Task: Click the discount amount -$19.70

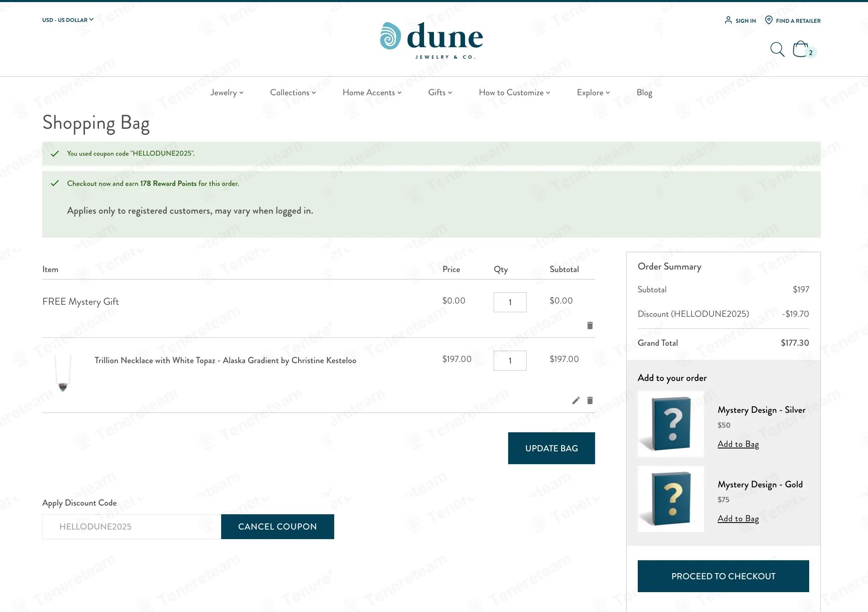Action: (795, 314)
